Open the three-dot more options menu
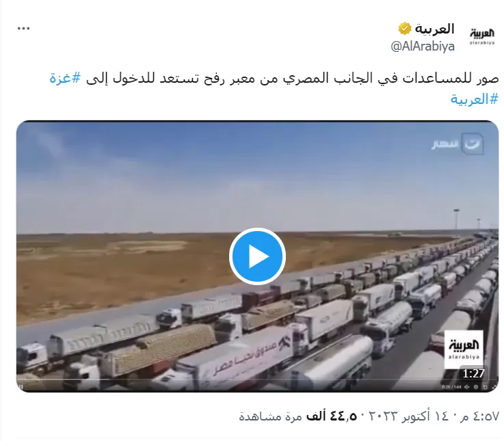Image resolution: width=504 pixels, height=441 pixels. click(x=23, y=28)
